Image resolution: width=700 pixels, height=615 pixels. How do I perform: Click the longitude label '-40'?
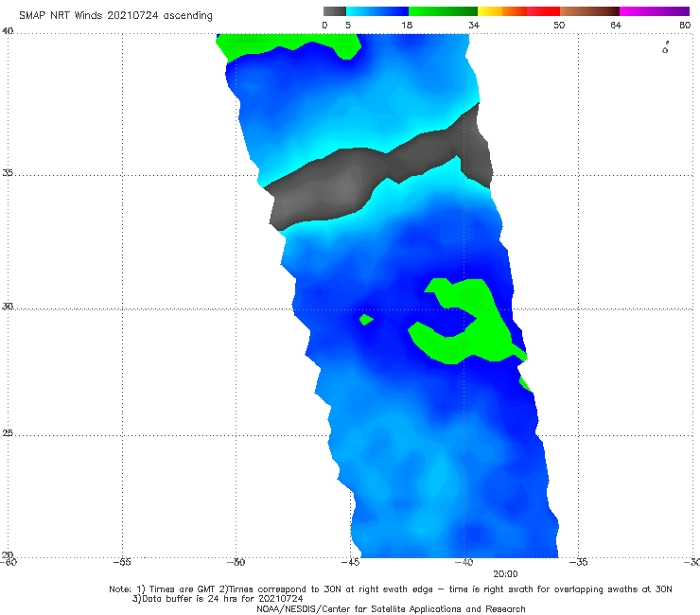click(464, 562)
